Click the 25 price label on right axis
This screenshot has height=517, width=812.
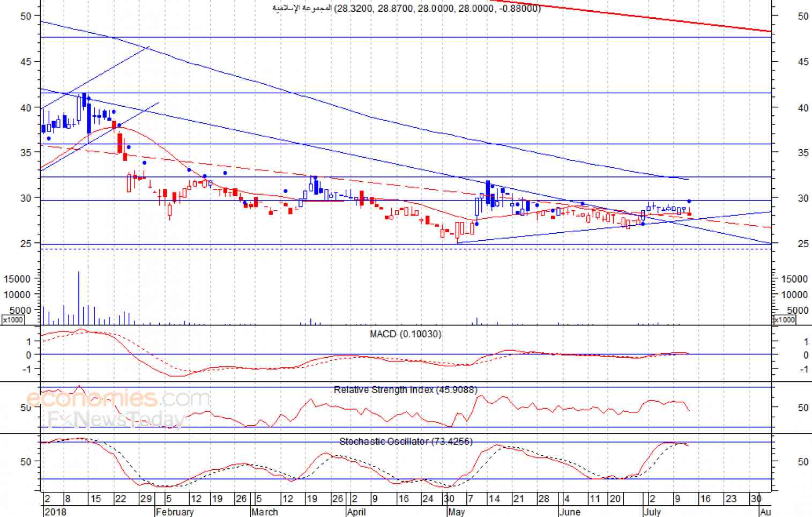point(803,243)
